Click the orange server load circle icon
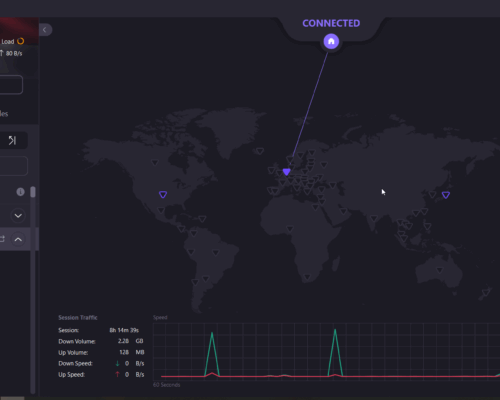500x400 pixels. pyautogui.click(x=21, y=41)
